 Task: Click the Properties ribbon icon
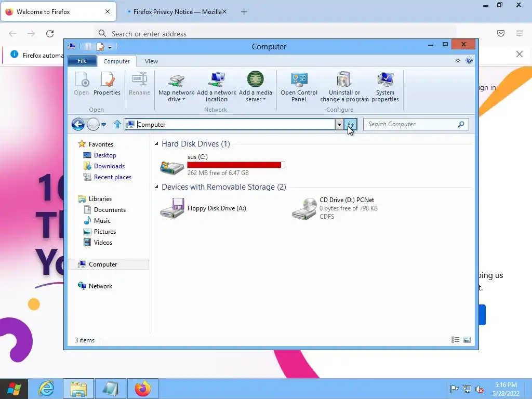point(107,84)
